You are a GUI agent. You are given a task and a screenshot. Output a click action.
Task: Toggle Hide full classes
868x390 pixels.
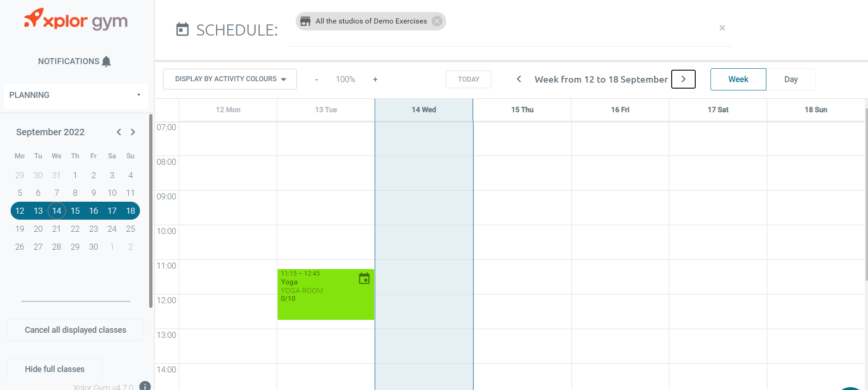tap(55, 369)
